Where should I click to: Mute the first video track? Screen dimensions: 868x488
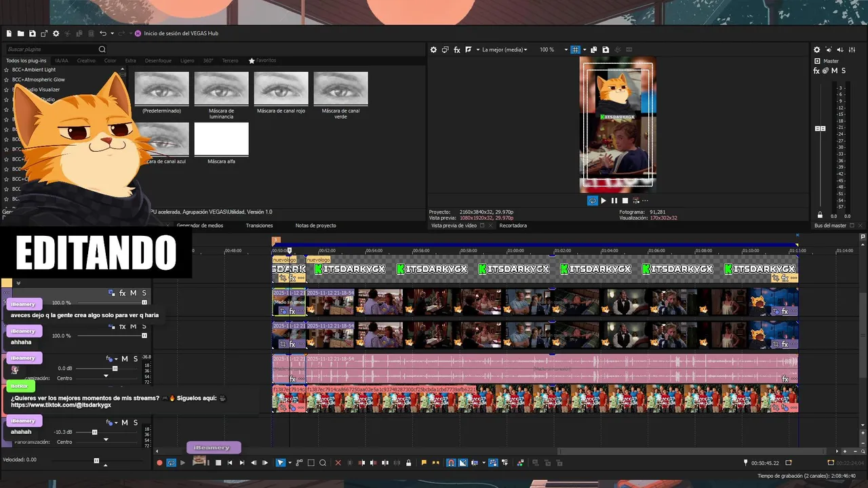click(133, 293)
